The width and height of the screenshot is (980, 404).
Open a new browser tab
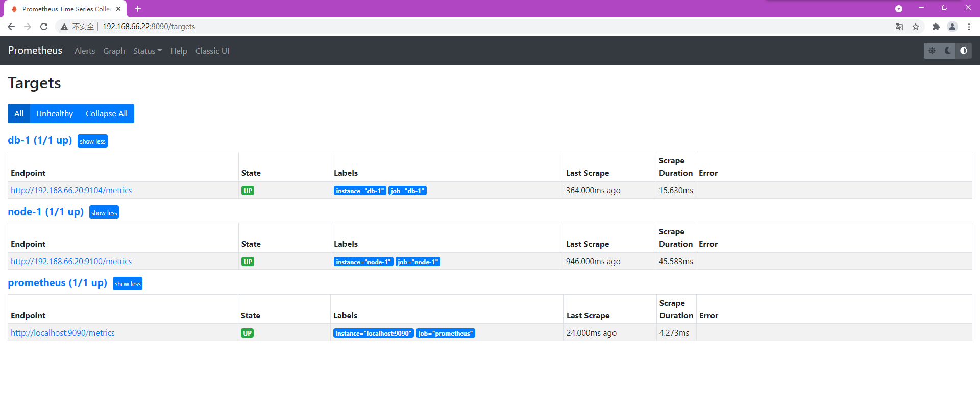click(138, 9)
